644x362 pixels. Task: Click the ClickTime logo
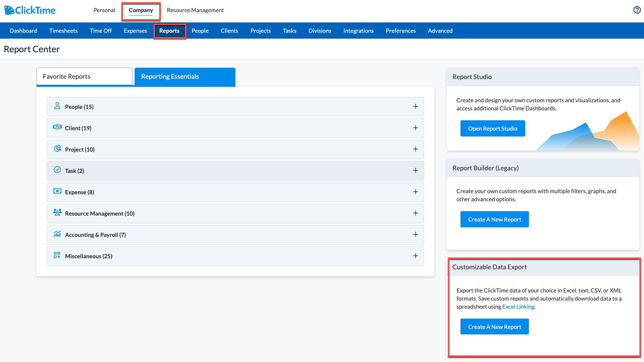30,10
